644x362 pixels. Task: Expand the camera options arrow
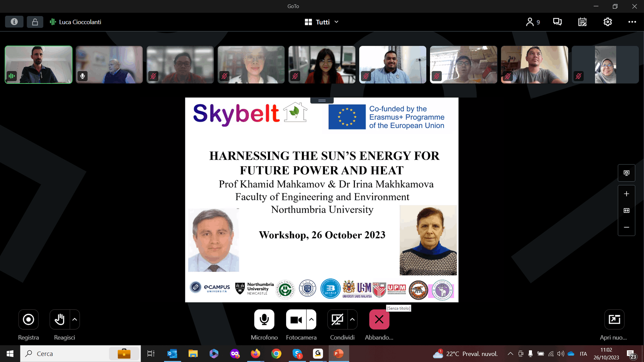click(x=311, y=319)
